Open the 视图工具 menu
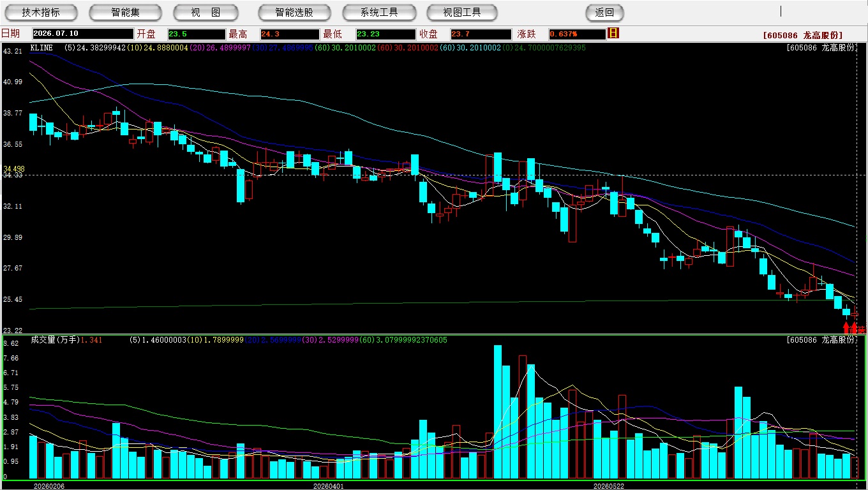868x490 pixels. click(x=462, y=12)
